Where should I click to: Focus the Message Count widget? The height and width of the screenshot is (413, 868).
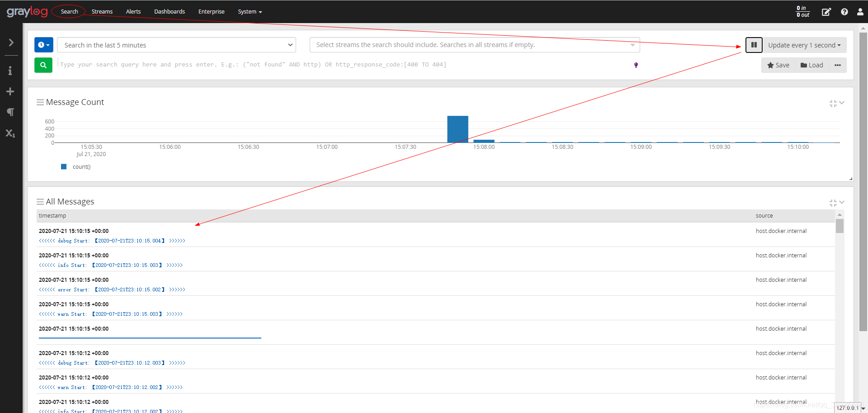tap(833, 104)
